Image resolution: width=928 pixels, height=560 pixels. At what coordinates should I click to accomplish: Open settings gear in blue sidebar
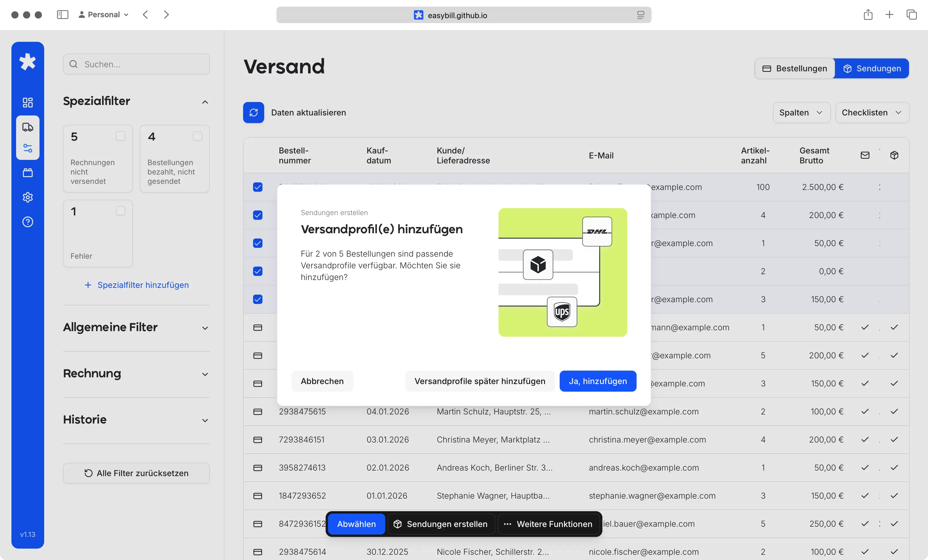tap(28, 197)
